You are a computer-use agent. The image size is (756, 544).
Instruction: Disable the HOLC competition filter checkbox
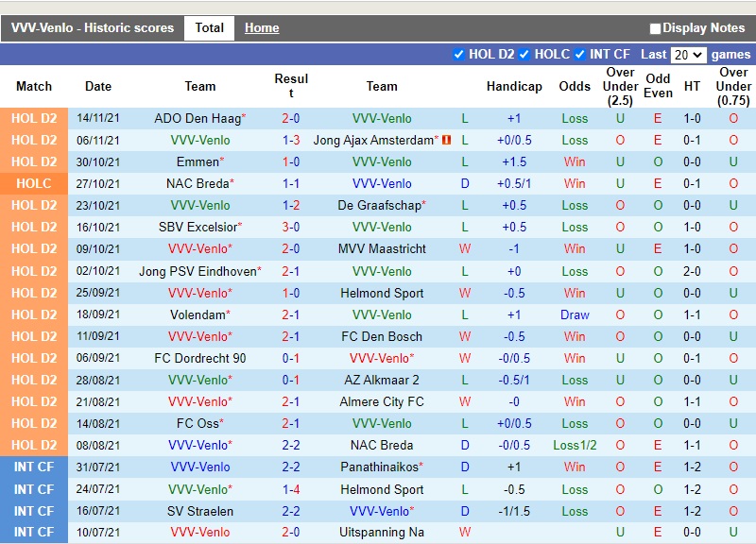[524, 55]
